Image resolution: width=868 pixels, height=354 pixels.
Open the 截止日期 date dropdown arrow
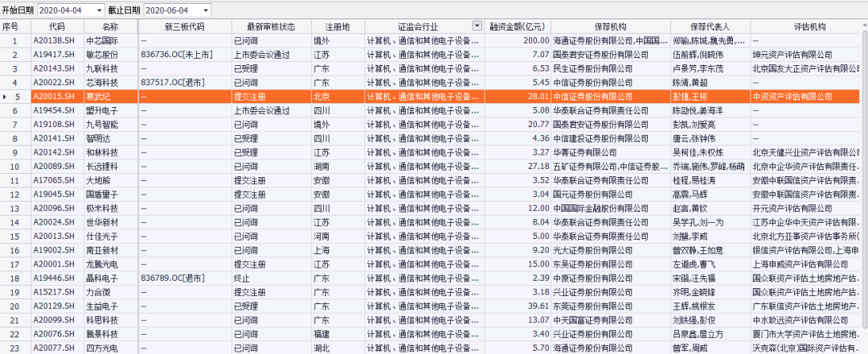click(x=206, y=10)
